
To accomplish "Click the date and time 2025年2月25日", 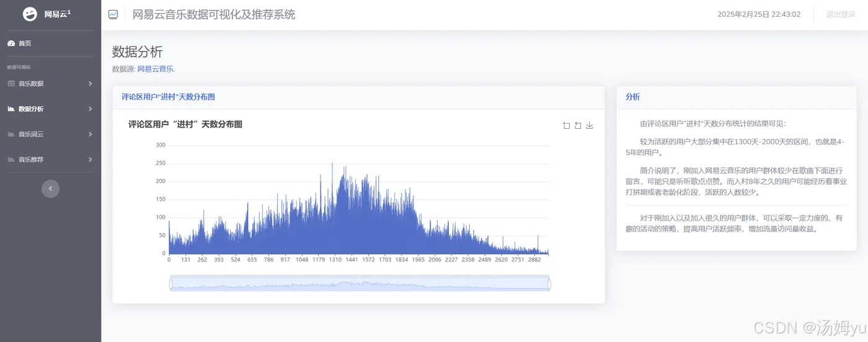I will pyautogui.click(x=759, y=14).
